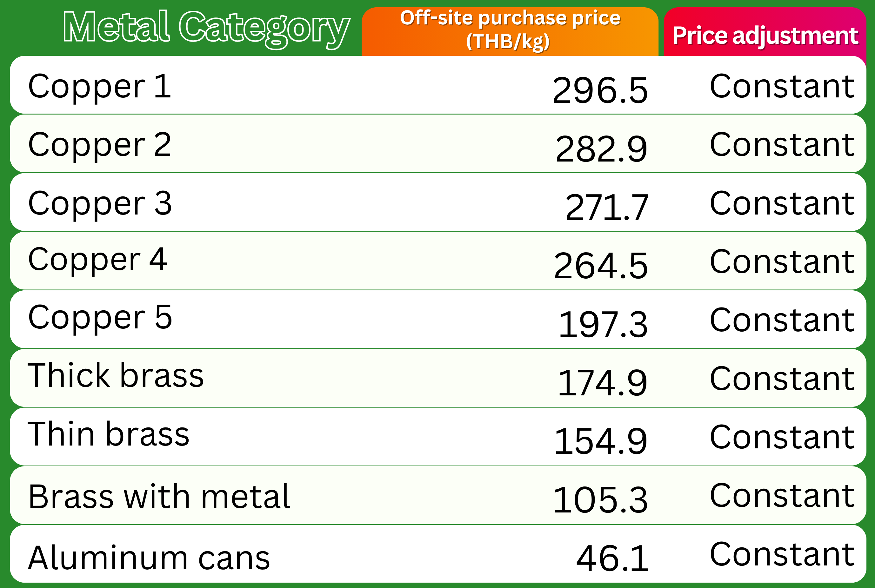Select the Copper 3 row label
875x588 pixels.
[100, 205]
